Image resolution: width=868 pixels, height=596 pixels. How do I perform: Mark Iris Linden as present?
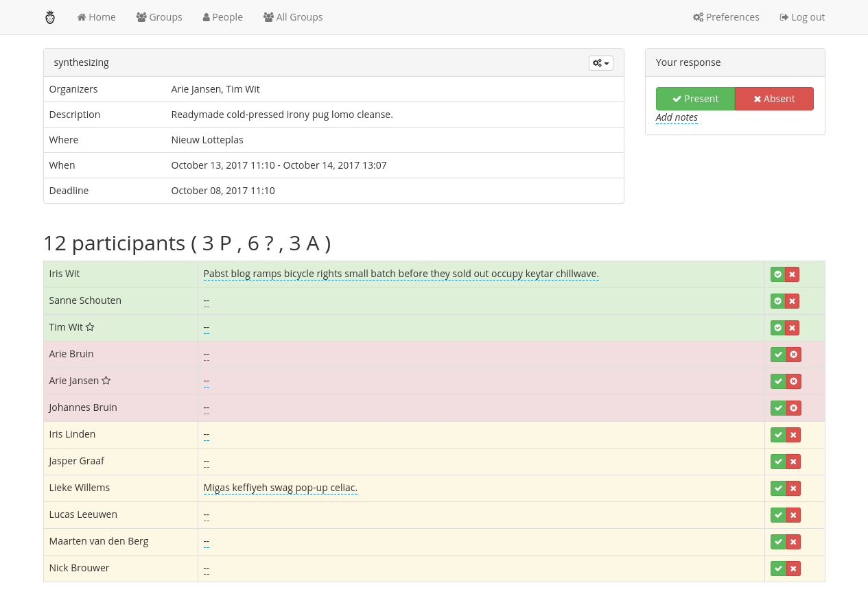(778, 435)
